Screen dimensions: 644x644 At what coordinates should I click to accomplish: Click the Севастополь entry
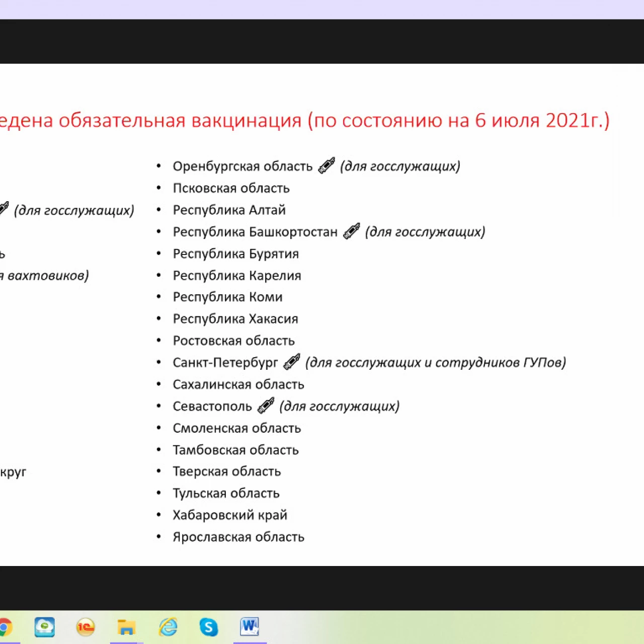(x=212, y=407)
